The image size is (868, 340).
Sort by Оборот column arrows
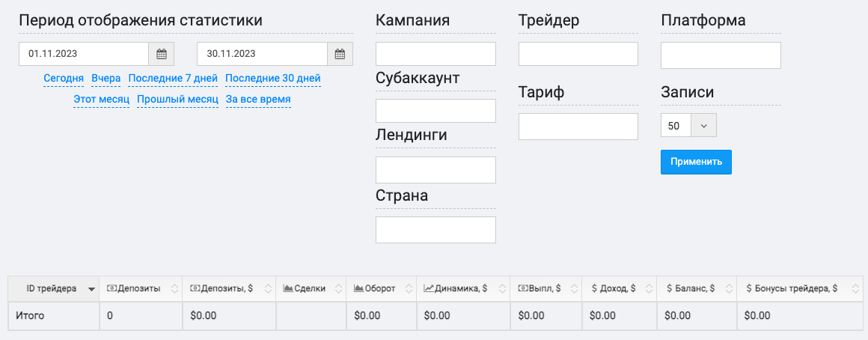409,288
